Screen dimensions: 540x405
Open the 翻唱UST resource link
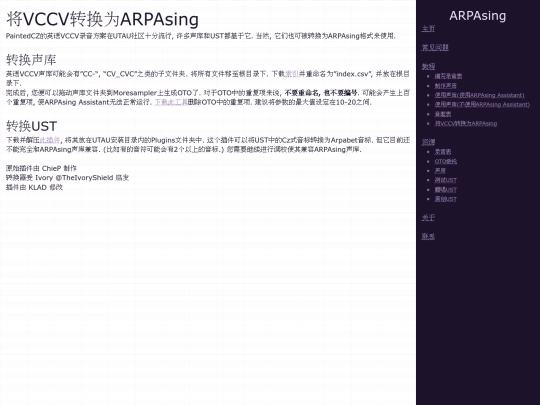pos(445,189)
